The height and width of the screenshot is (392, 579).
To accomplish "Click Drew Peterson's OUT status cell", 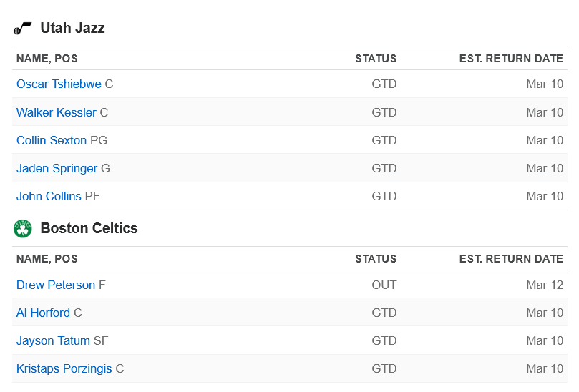I will (384, 285).
